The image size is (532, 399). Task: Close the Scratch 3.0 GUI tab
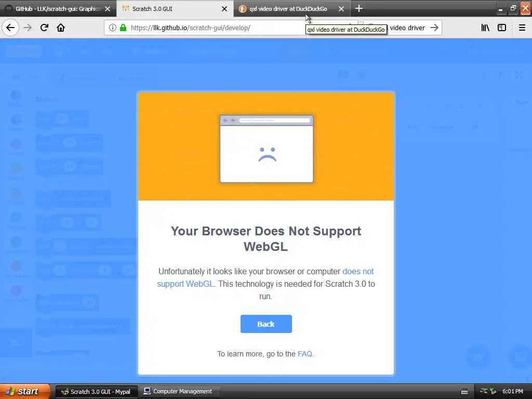point(224,9)
